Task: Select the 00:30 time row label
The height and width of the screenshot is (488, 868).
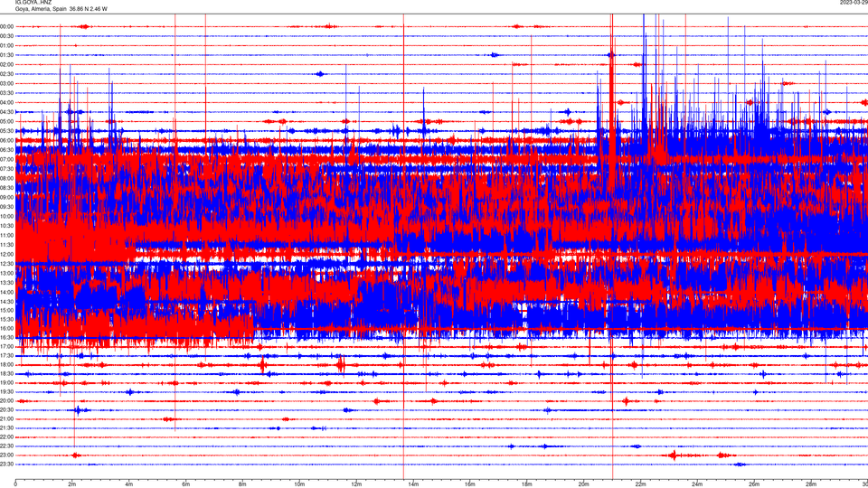Action: pyautogui.click(x=6, y=36)
